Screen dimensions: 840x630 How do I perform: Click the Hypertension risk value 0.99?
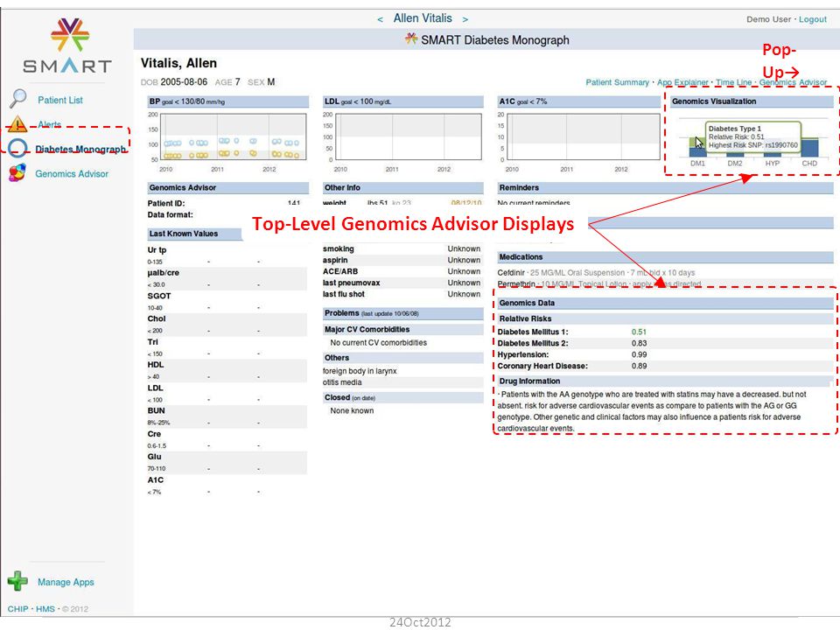(x=639, y=354)
